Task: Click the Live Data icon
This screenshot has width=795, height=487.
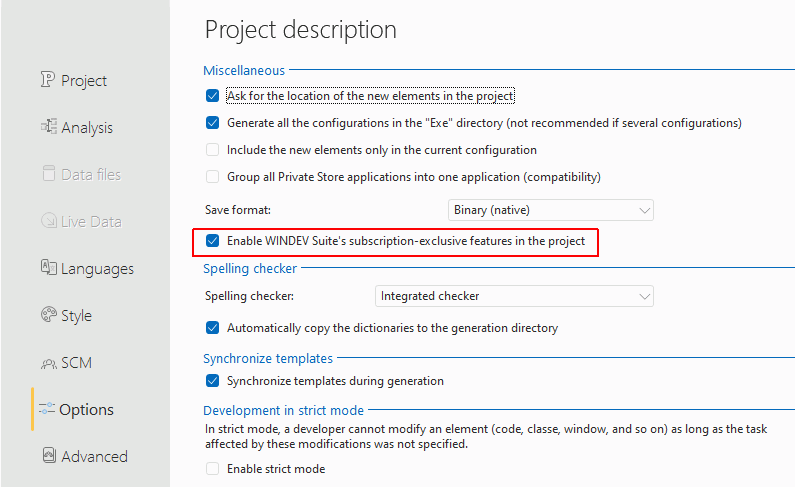Action: point(48,221)
